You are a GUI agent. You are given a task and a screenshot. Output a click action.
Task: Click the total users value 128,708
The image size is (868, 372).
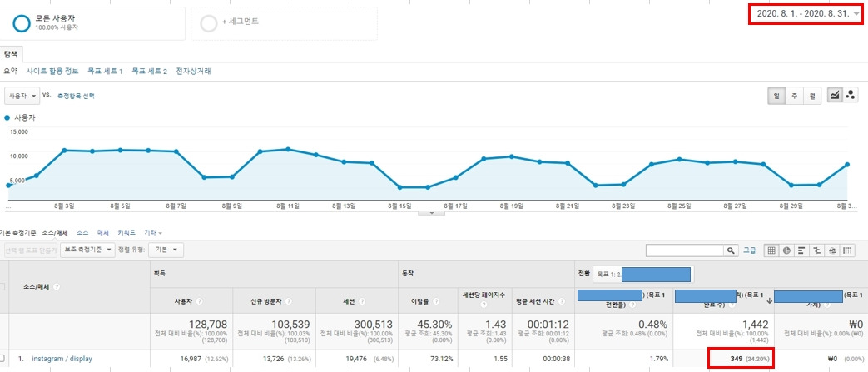pyautogui.click(x=206, y=324)
